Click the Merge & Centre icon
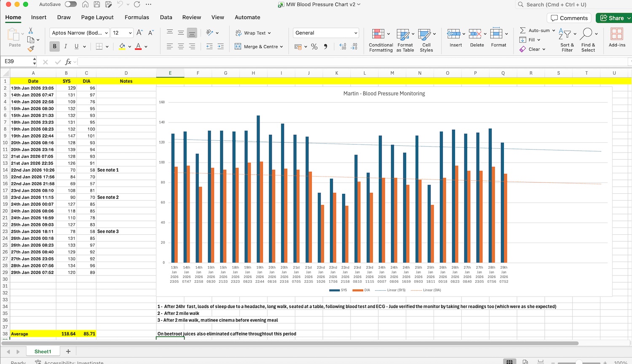 [238, 47]
